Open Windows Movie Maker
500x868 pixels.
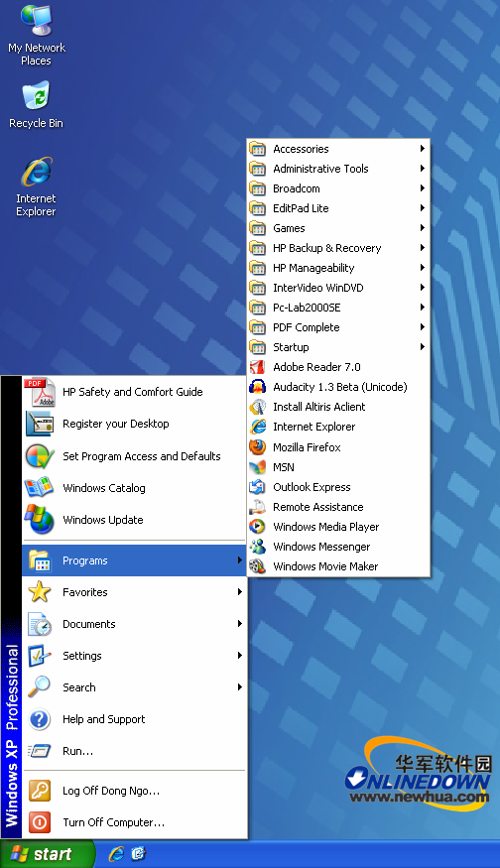click(x=338, y=566)
